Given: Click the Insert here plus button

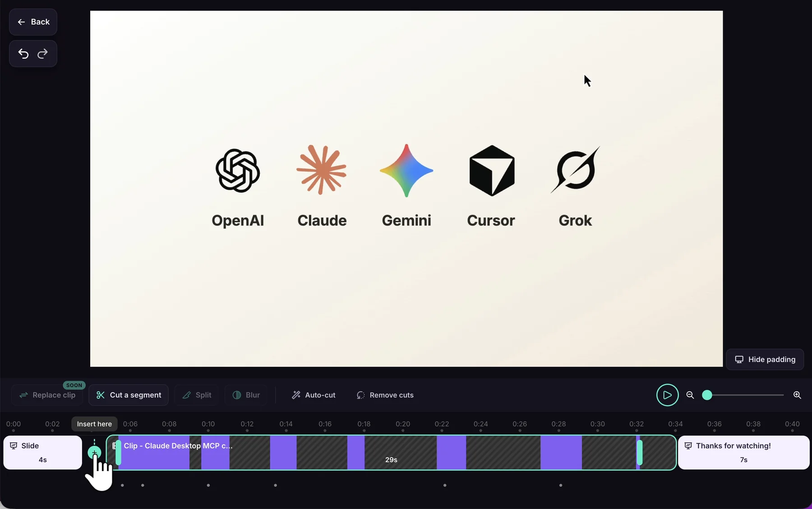Looking at the screenshot, I should [94, 452].
